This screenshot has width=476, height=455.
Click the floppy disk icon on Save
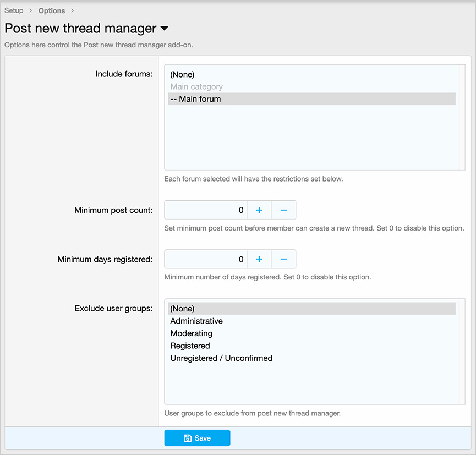[x=187, y=438]
